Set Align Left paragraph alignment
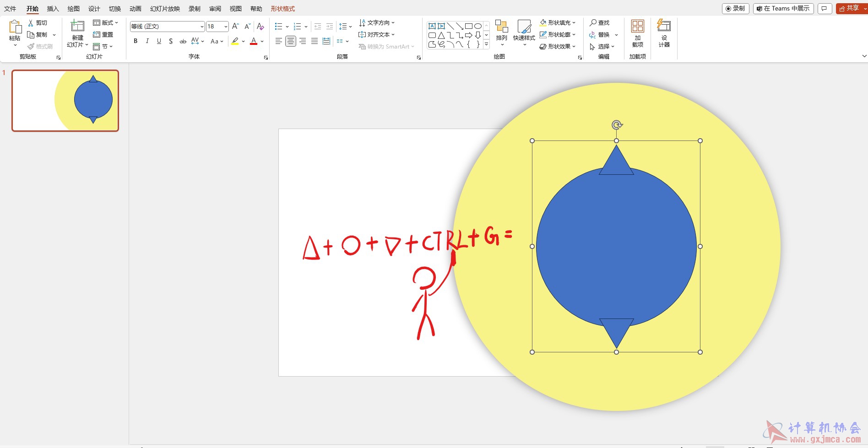 point(278,41)
